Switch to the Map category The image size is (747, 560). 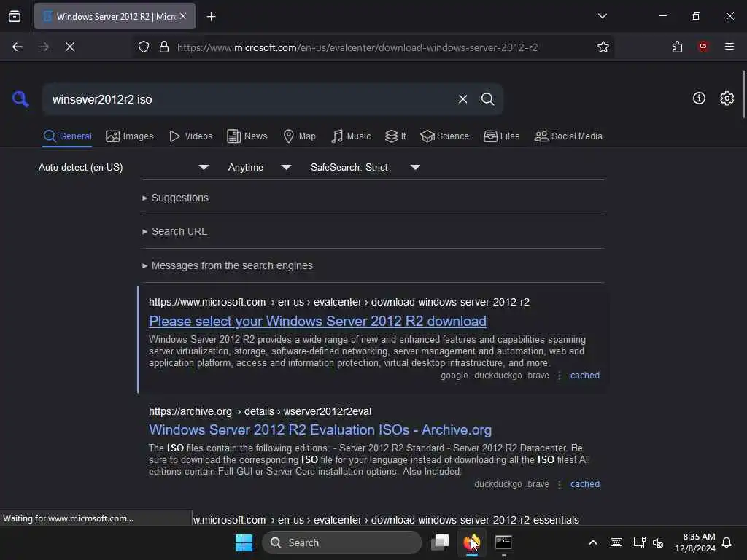tap(300, 136)
